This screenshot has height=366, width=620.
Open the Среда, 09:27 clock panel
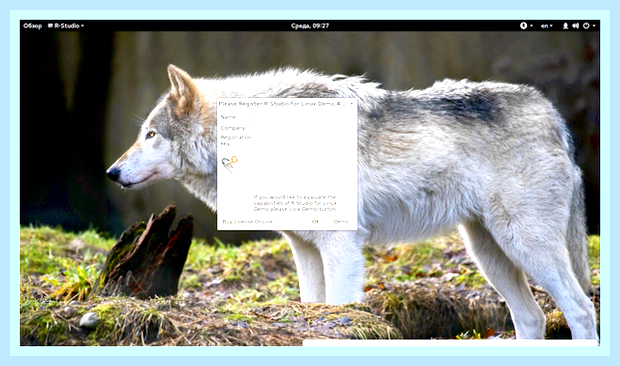pyautogui.click(x=310, y=26)
